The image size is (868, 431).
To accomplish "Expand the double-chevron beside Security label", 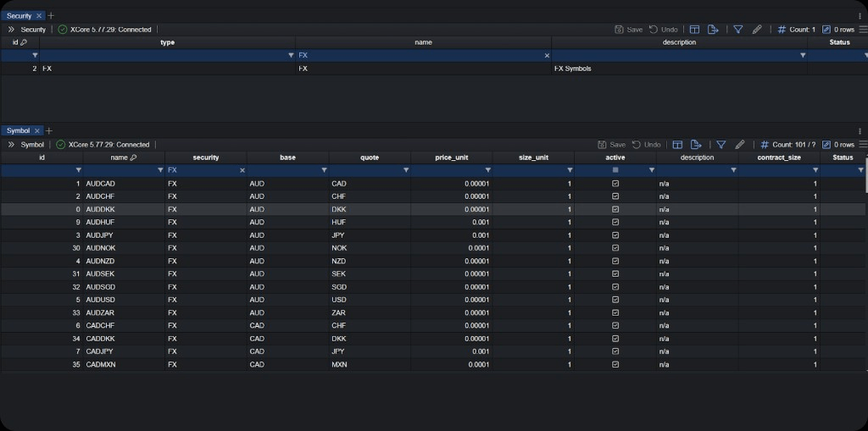I will pyautogui.click(x=11, y=30).
